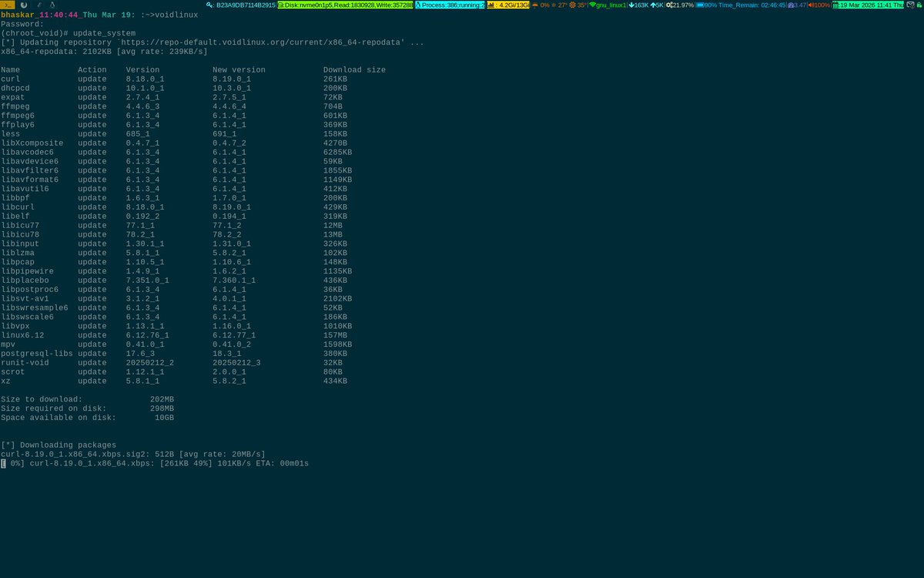Click the "ffmpeg6" package name
This screenshot has width=924, height=578.
[x=18, y=116]
